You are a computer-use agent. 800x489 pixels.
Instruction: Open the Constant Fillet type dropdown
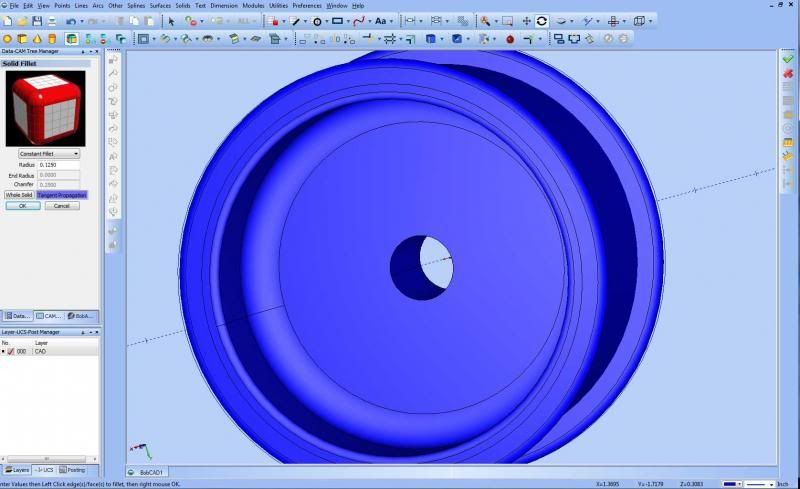[49, 154]
